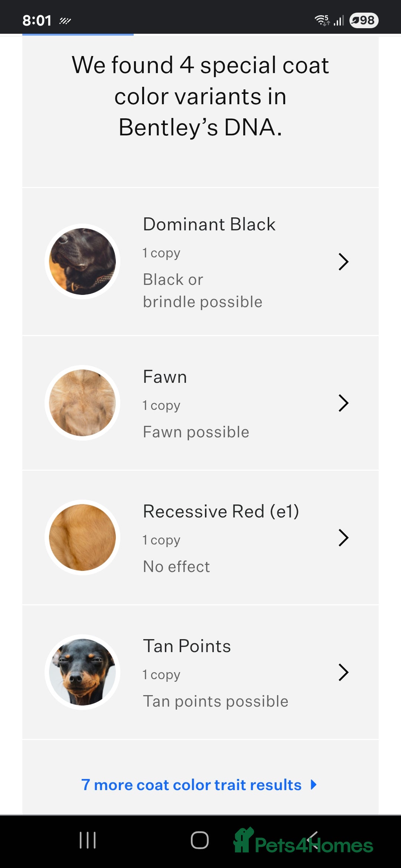Tap the Tan Points dog thumbnail
The image size is (401, 868).
82,672
